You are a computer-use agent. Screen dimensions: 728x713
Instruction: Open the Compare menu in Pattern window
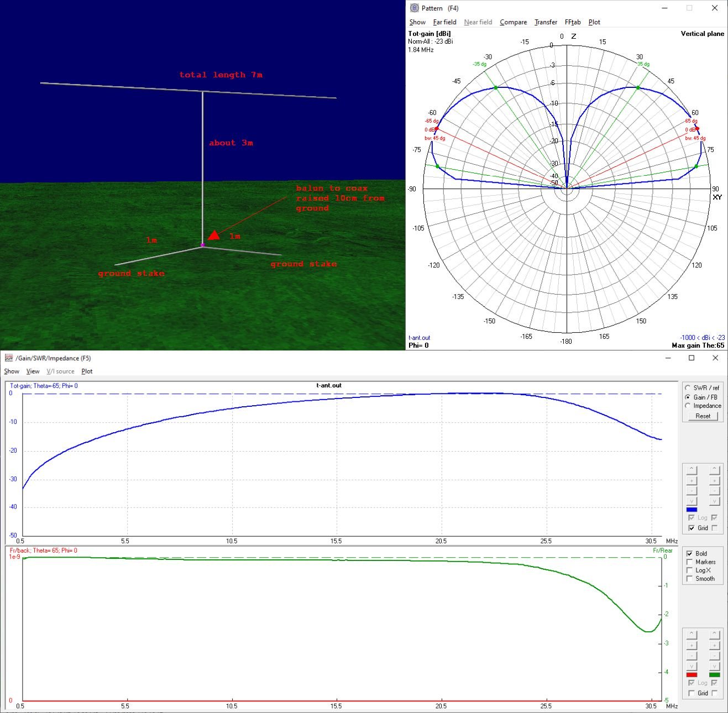click(x=513, y=22)
